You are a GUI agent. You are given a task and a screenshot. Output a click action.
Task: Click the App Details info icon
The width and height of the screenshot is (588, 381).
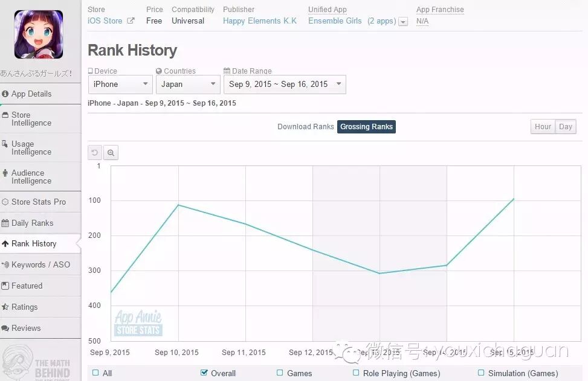[5, 94]
